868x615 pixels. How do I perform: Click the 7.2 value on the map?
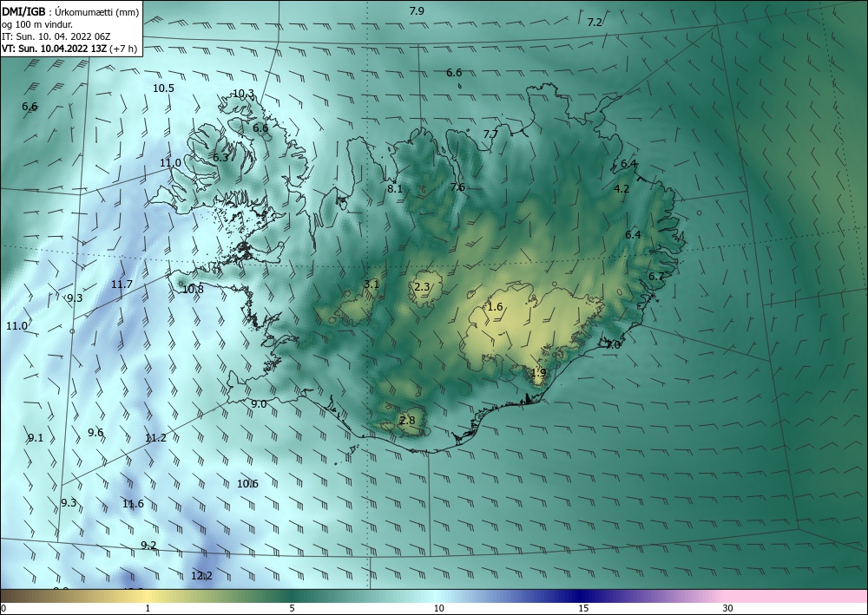click(595, 23)
